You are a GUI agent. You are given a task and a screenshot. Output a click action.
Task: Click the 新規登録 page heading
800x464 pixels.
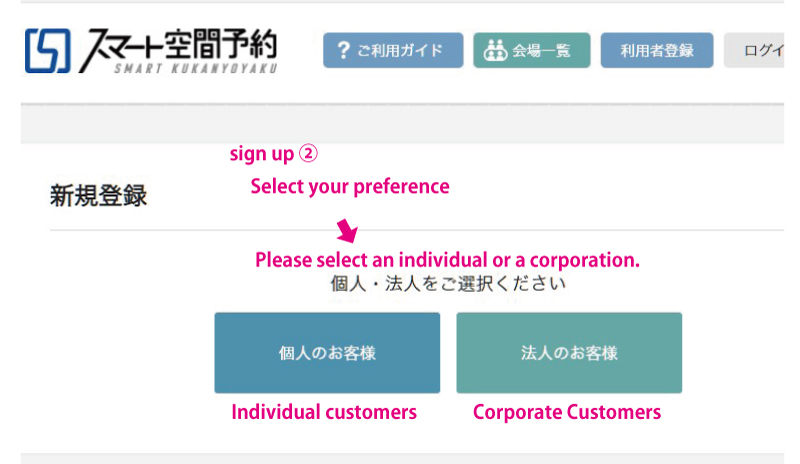point(98,196)
